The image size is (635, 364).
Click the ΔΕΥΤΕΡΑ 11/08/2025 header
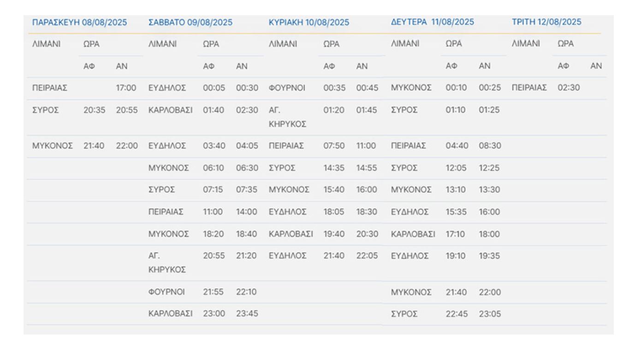tap(433, 22)
